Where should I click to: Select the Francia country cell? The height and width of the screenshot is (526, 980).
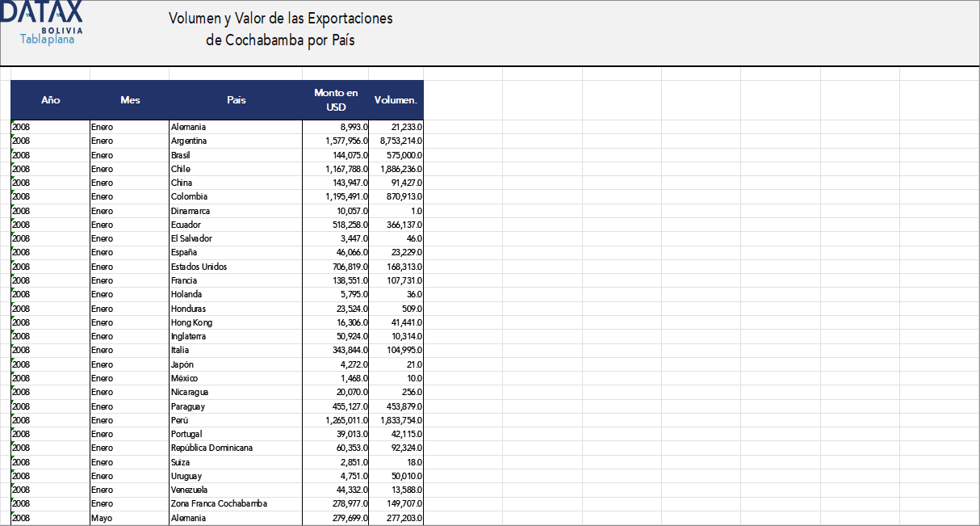(236, 280)
